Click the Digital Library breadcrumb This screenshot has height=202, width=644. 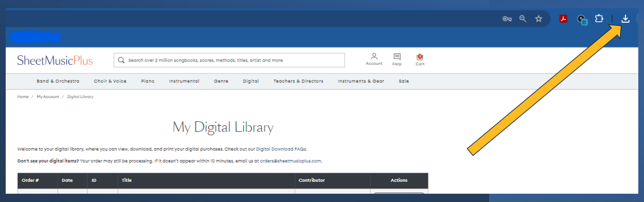(x=80, y=97)
